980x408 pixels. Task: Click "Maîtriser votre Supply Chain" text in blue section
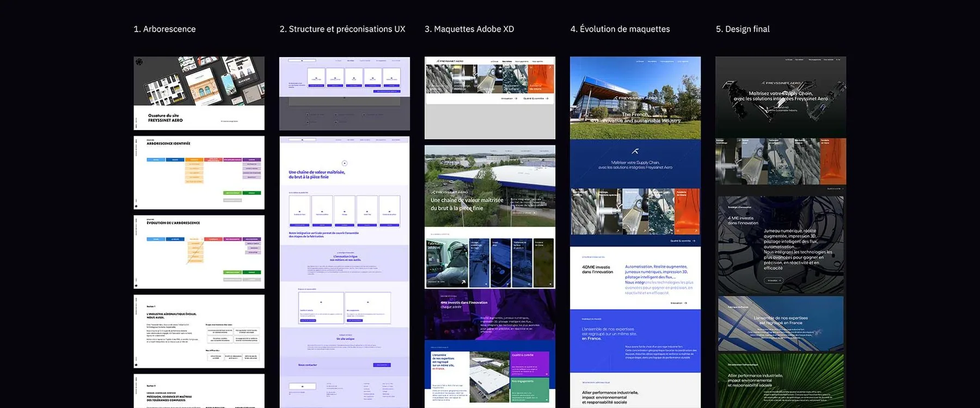tap(635, 165)
